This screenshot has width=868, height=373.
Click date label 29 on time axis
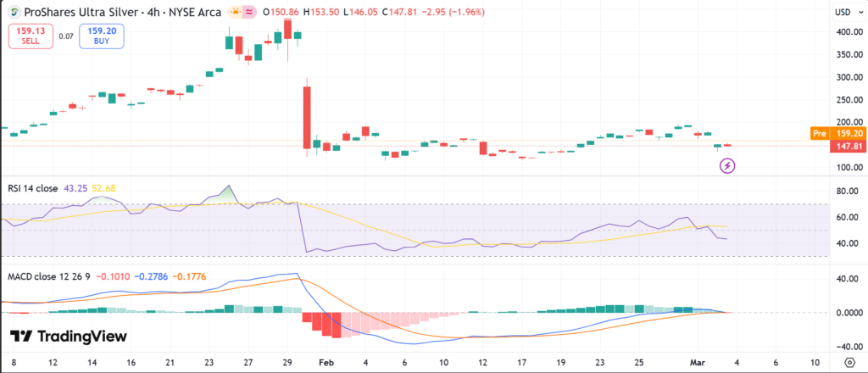tap(287, 363)
